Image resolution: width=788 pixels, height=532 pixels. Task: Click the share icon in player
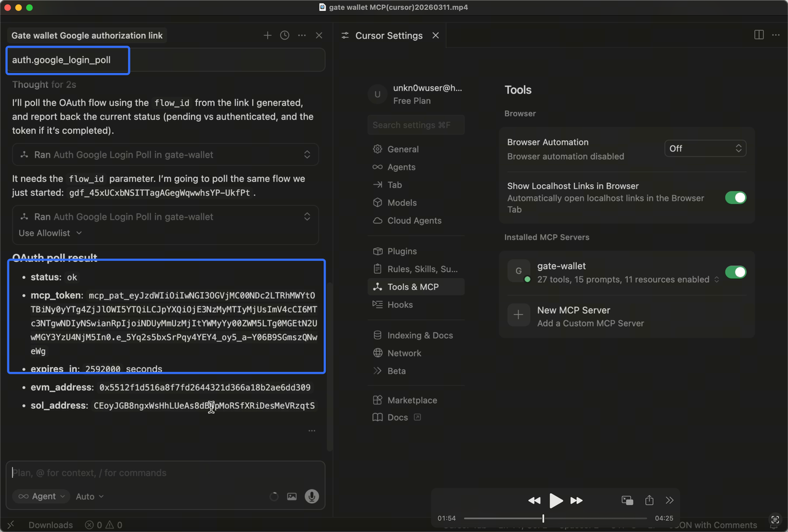[x=649, y=501]
